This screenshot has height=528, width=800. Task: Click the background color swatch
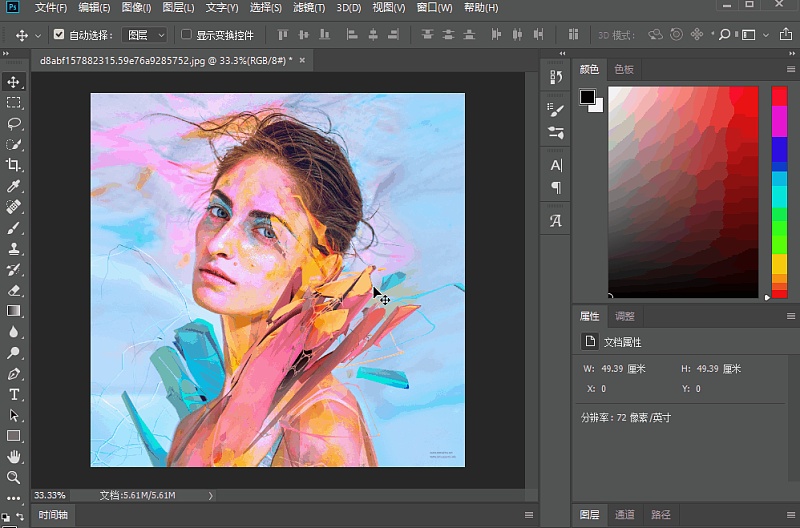click(x=598, y=106)
